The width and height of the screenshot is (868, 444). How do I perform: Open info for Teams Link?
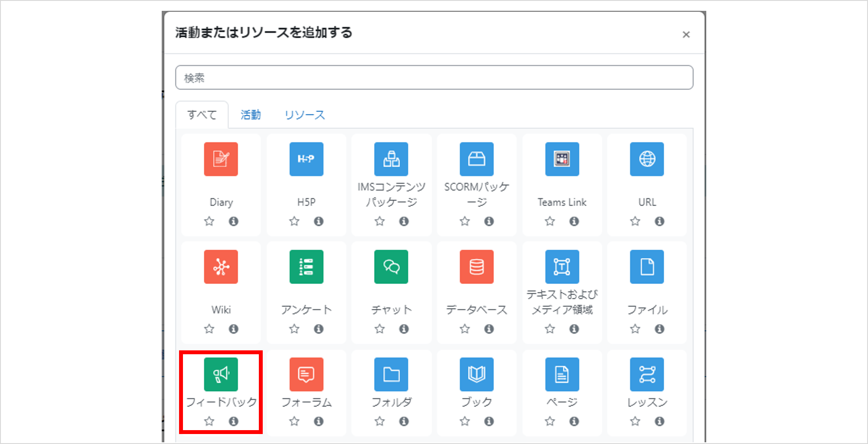coord(574,221)
